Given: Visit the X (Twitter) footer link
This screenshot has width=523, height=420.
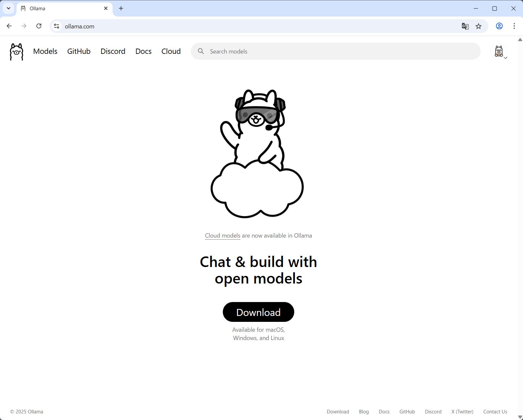Looking at the screenshot, I should [x=462, y=412].
